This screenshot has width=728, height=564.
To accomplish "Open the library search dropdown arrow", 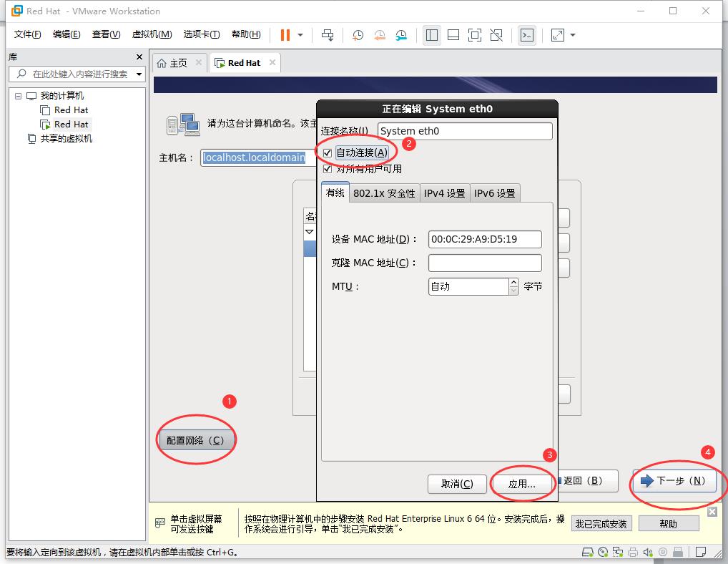I will 139,74.
